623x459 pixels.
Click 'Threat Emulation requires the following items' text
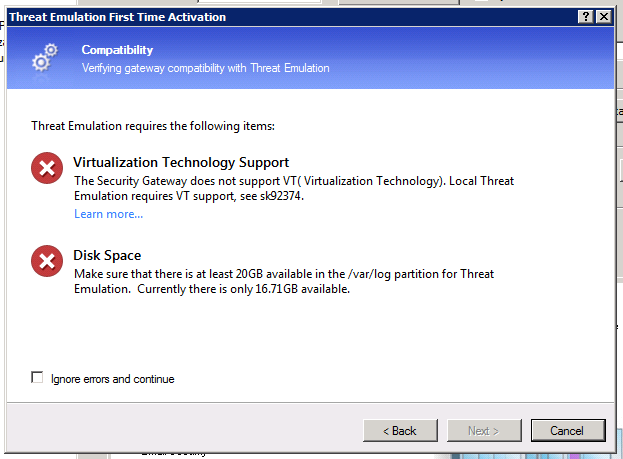[x=153, y=126]
